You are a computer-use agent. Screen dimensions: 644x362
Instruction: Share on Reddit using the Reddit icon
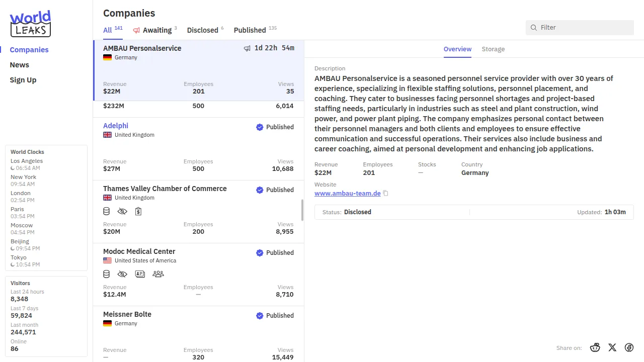[x=595, y=347]
